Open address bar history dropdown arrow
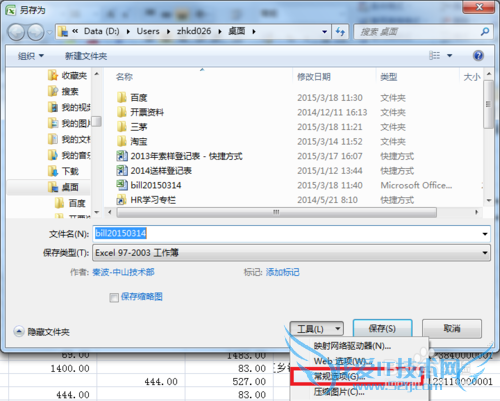The height and width of the screenshot is (401, 500). [324, 32]
